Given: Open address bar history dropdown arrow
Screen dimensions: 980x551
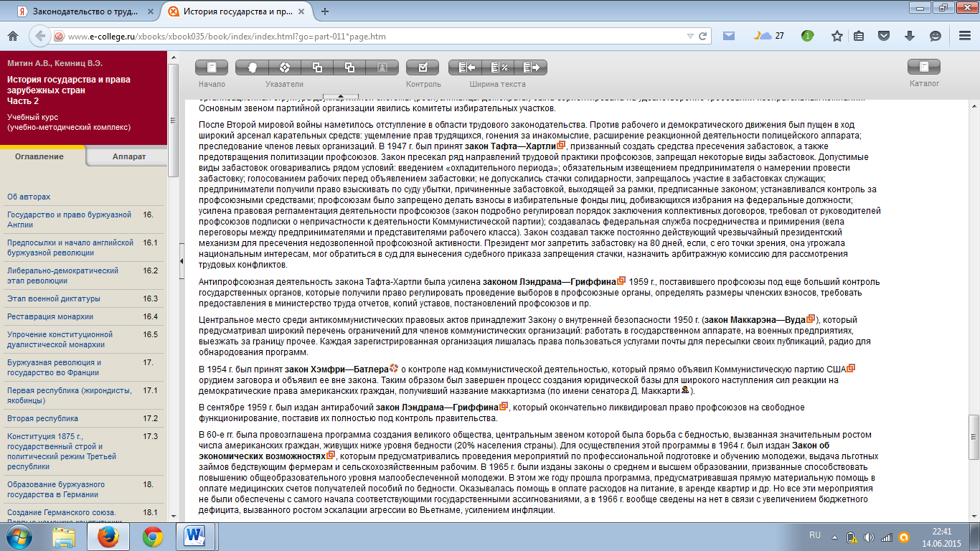Looking at the screenshot, I should [x=690, y=36].
